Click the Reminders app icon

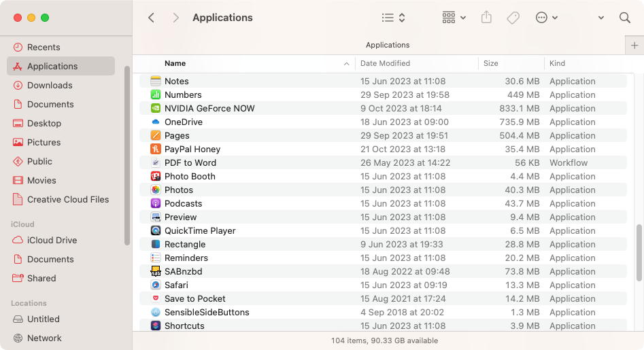155,258
